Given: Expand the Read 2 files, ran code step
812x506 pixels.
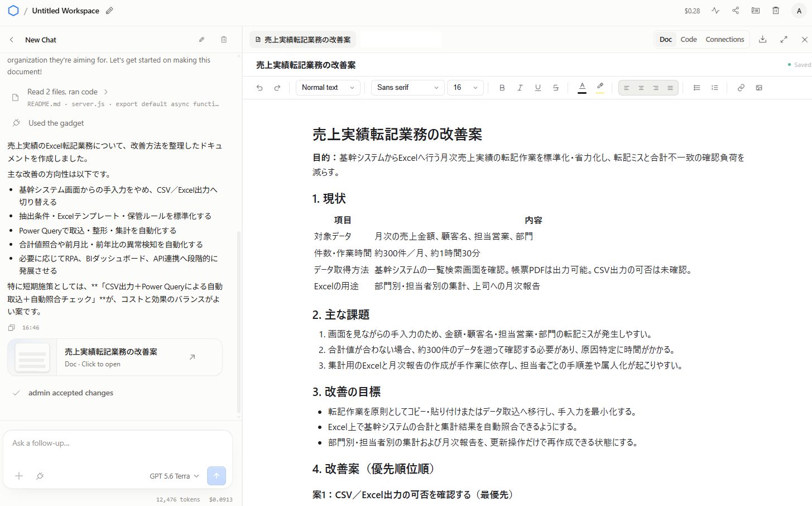Looking at the screenshot, I should [68, 92].
